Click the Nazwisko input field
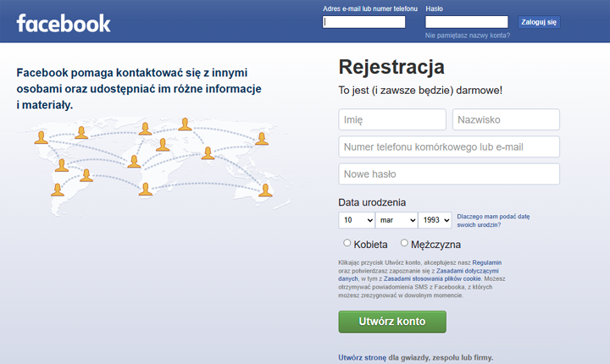 [x=506, y=119]
